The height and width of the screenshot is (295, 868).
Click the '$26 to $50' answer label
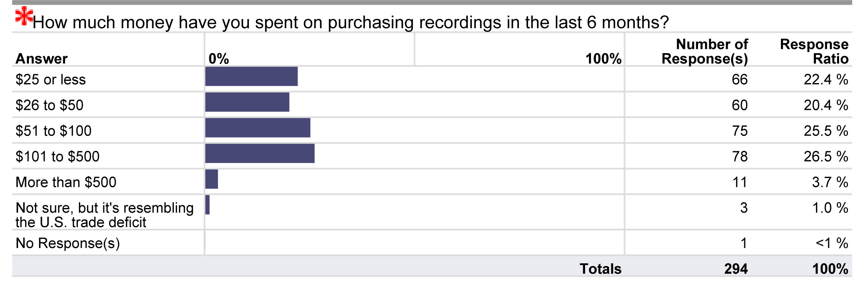(x=49, y=105)
